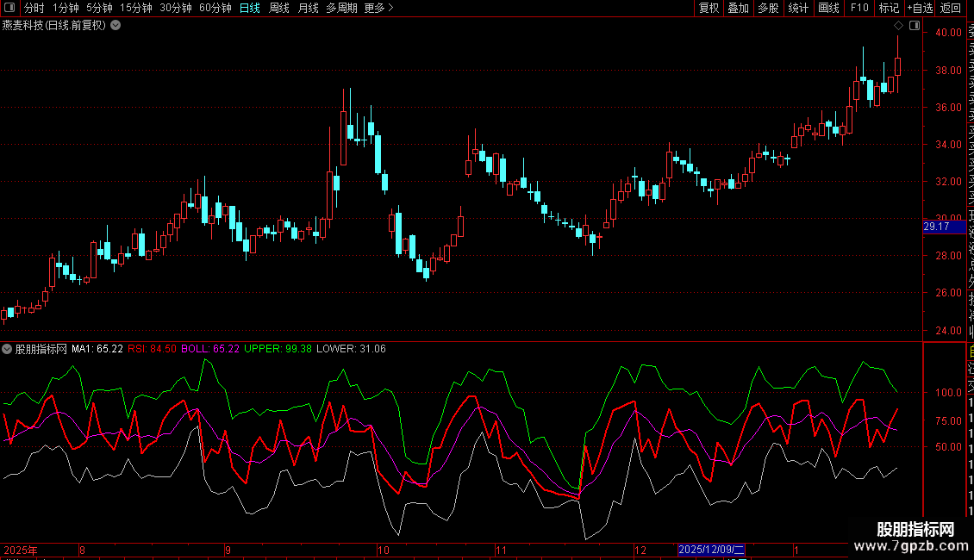The width and height of the screenshot is (974, 560).
Task: Add stock via +自选 button
Action: point(920,8)
